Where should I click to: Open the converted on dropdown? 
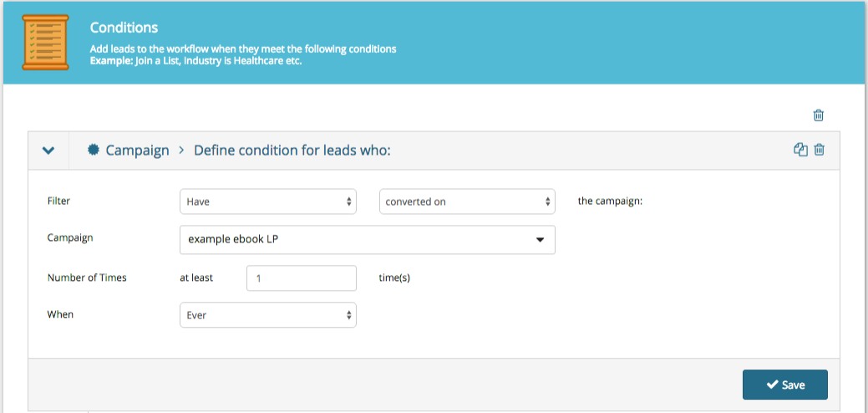pyautogui.click(x=467, y=201)
